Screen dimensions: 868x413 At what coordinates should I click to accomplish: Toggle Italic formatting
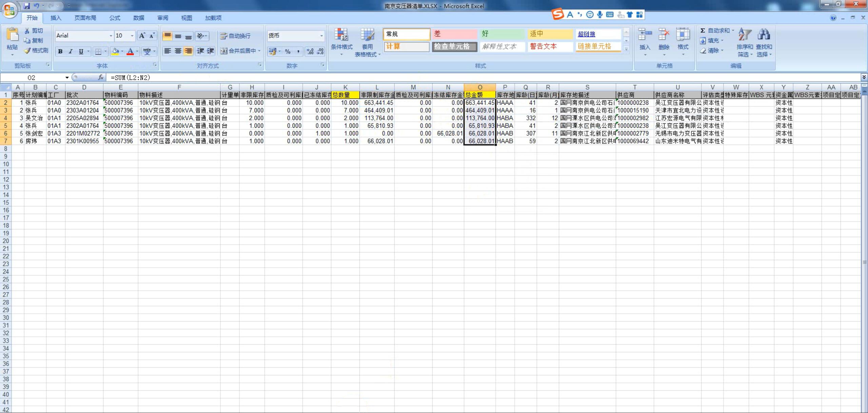pos(71,51)
